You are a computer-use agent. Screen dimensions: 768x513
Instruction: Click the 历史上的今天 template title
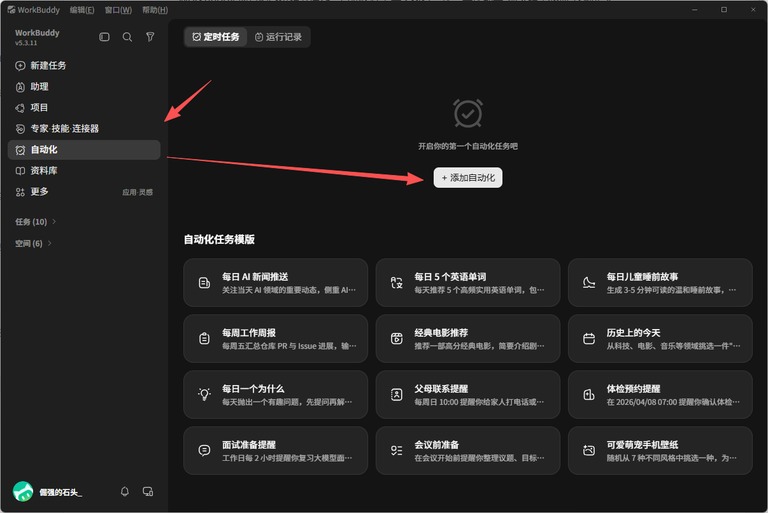[x=633, y=333]
